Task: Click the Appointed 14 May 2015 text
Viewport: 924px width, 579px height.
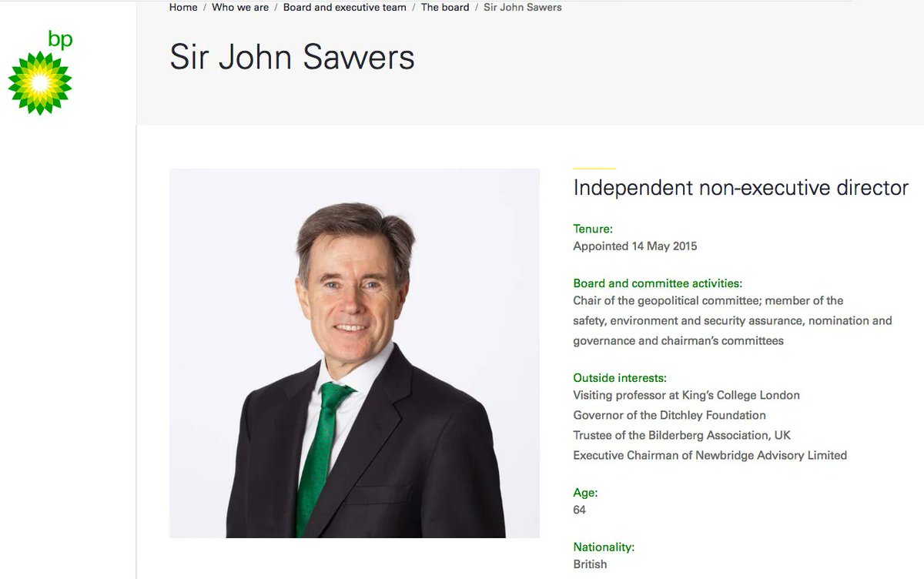Action: pyautogui.click(x=635, y=246)
